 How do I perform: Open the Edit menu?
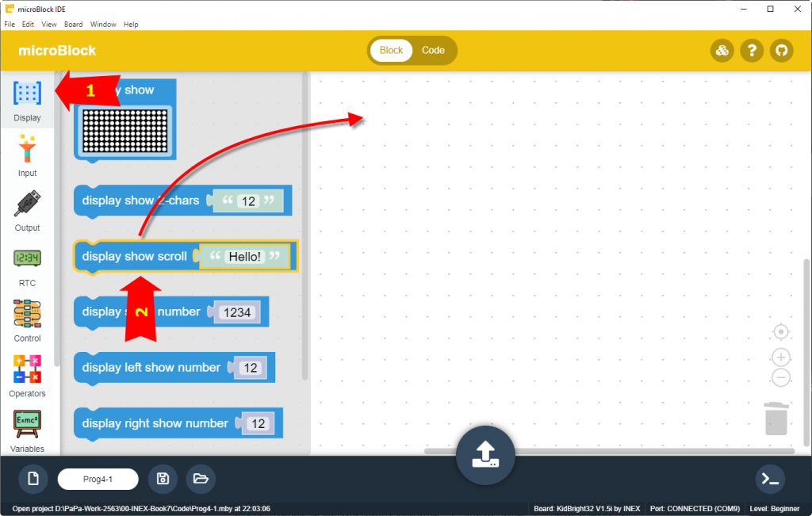(x=28, y=25)
